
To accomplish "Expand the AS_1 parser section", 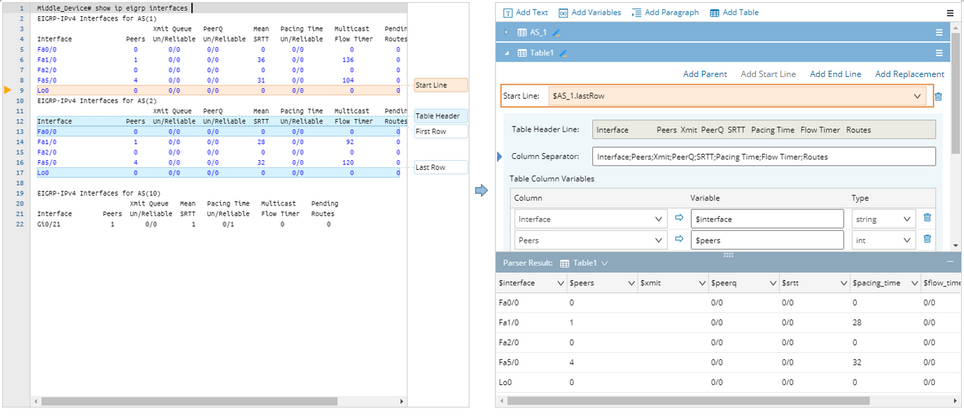I will click(505, 32).
